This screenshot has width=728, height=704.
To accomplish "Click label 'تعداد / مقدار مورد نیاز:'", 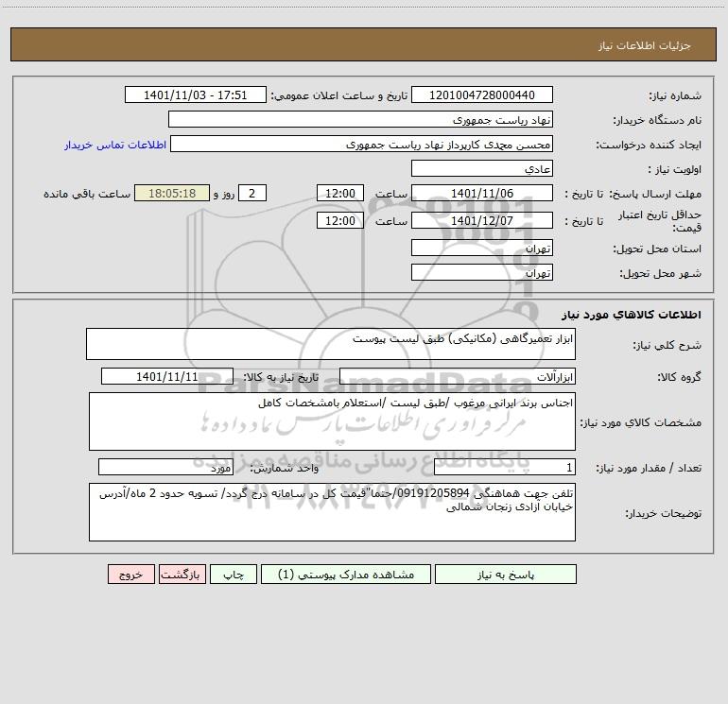I will (649, 468).
